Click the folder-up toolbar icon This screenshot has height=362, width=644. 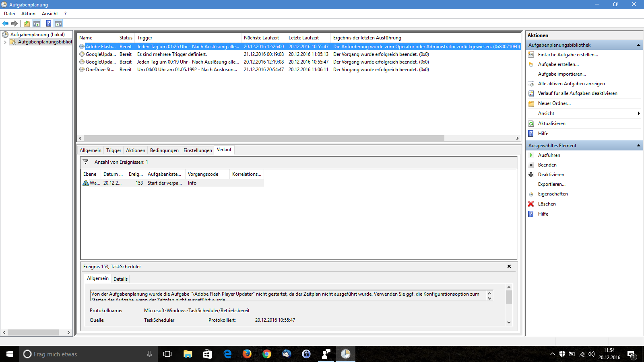tap(27, 23)
